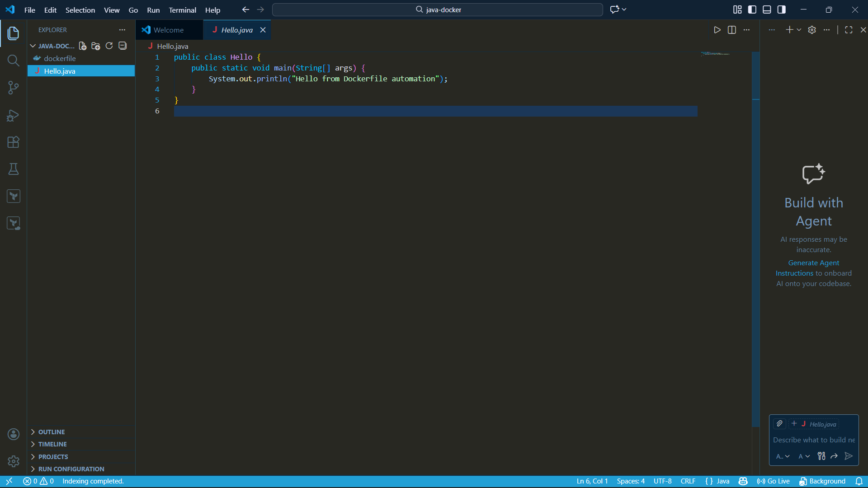
Task: Expand the RUN CONFIGURATION section
Action: coord(71,469)
